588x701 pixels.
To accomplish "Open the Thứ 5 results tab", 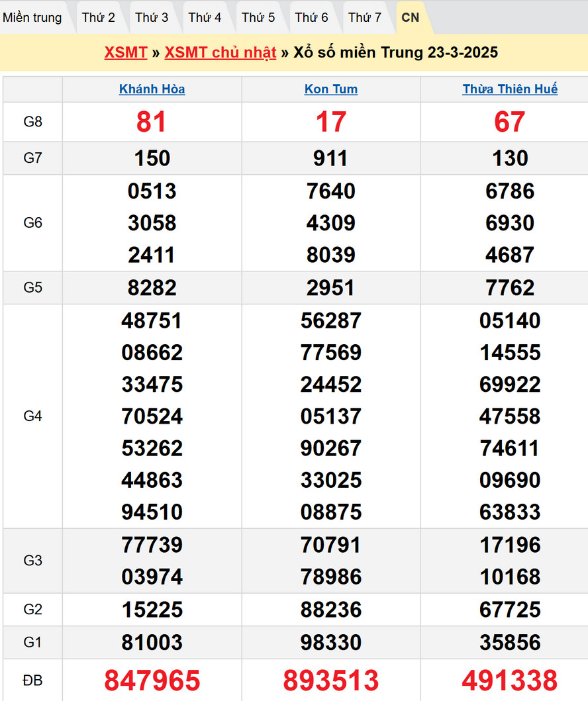I will [258, 18].
